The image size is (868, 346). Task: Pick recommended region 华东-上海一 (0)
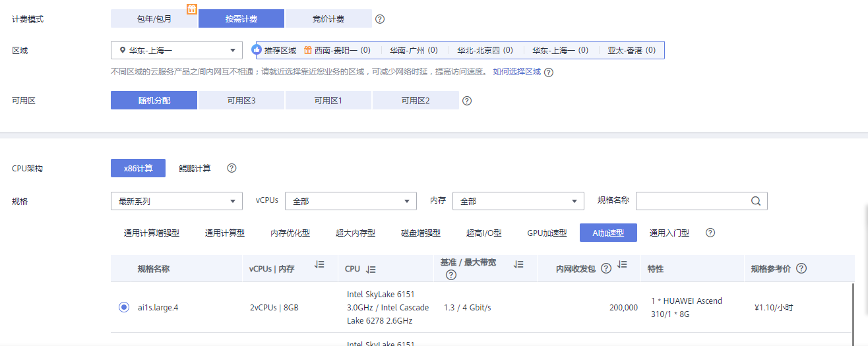[x=561, y=50]
